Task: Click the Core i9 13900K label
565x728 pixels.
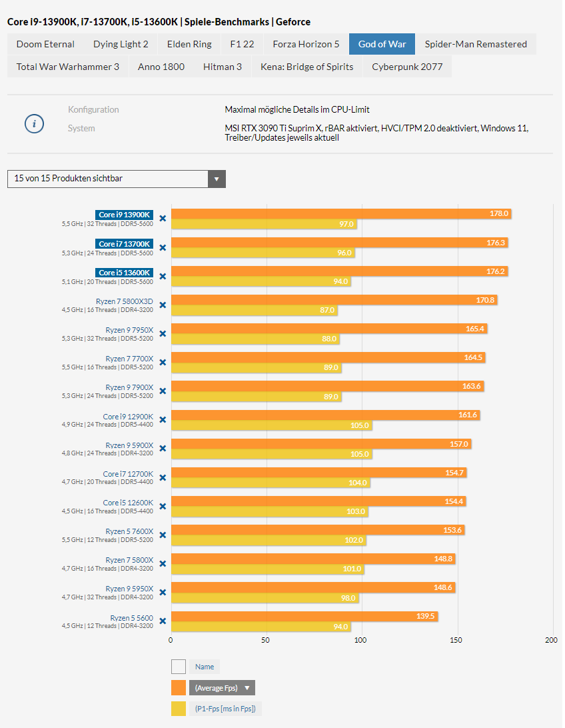Action: [x=125, y=215]
